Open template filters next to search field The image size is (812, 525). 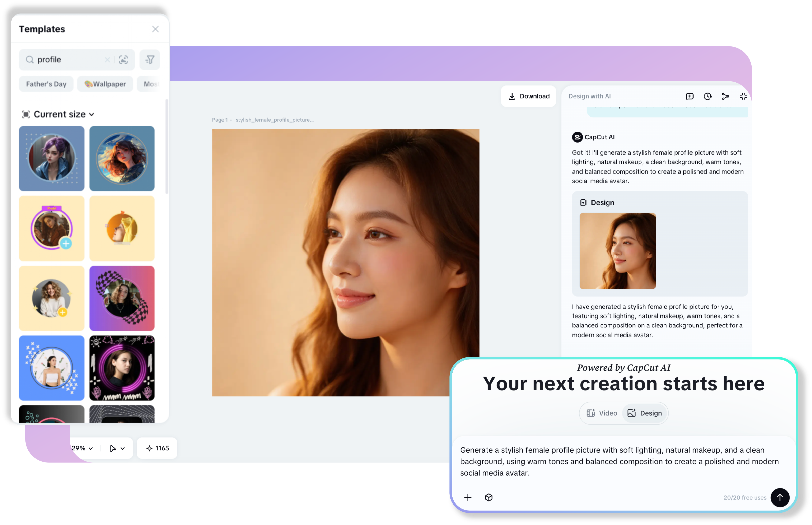click(150, 60)
